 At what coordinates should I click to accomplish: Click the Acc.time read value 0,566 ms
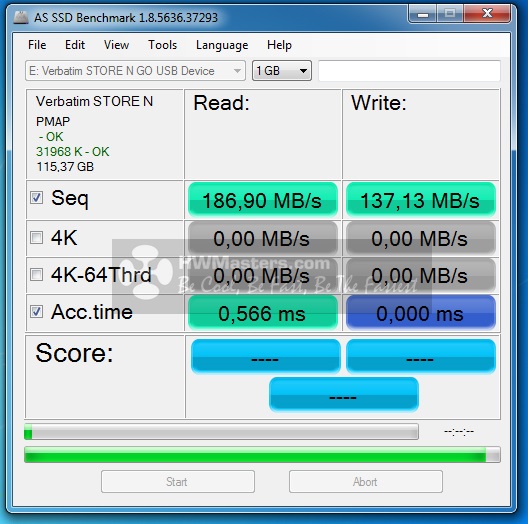coord(263,313)
